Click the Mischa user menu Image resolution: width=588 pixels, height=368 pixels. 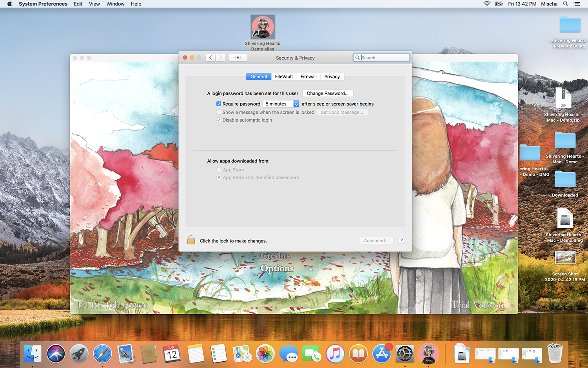549,4
